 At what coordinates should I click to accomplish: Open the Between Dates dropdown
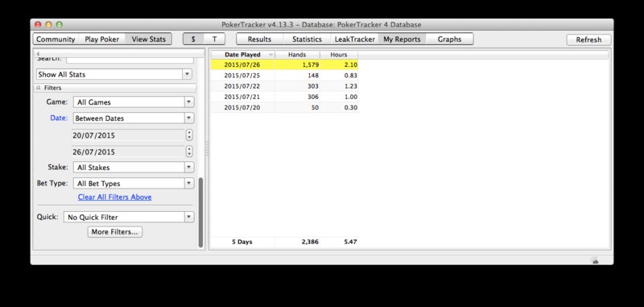coord(134,118)
